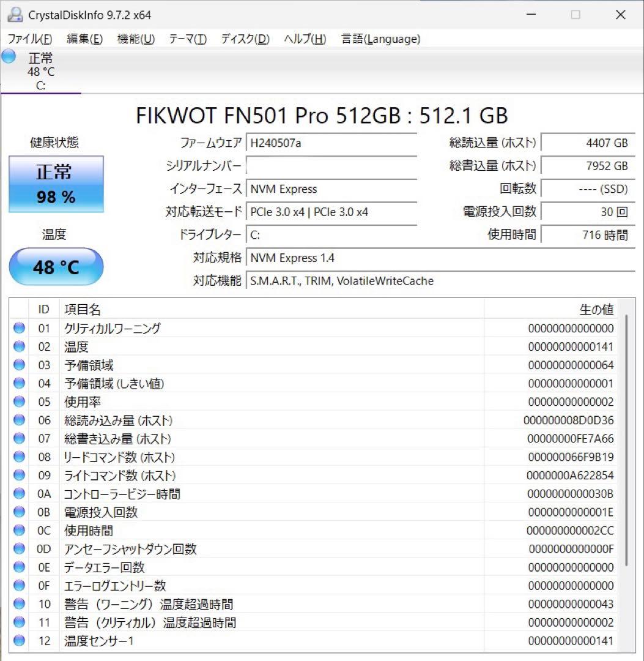Click status icon beside 予備領域 attribute
Screen dimensions: 644x661
[18, 365]
